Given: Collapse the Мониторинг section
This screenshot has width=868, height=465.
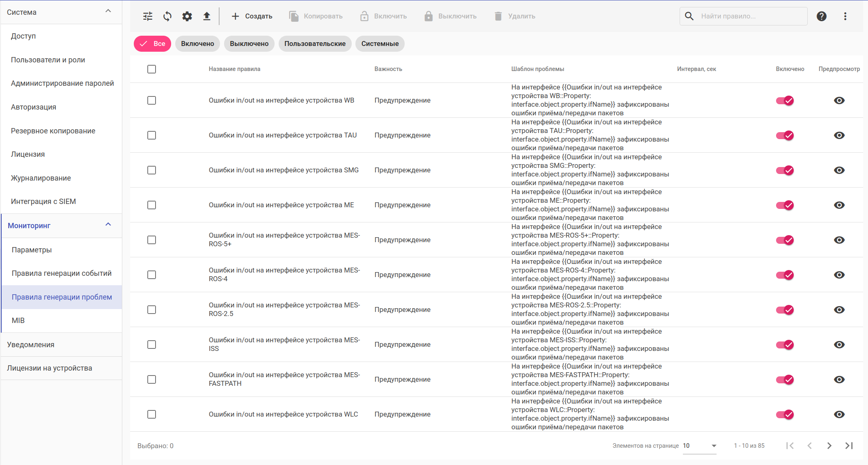Looking at the screenshot, I should coord(108,225).
